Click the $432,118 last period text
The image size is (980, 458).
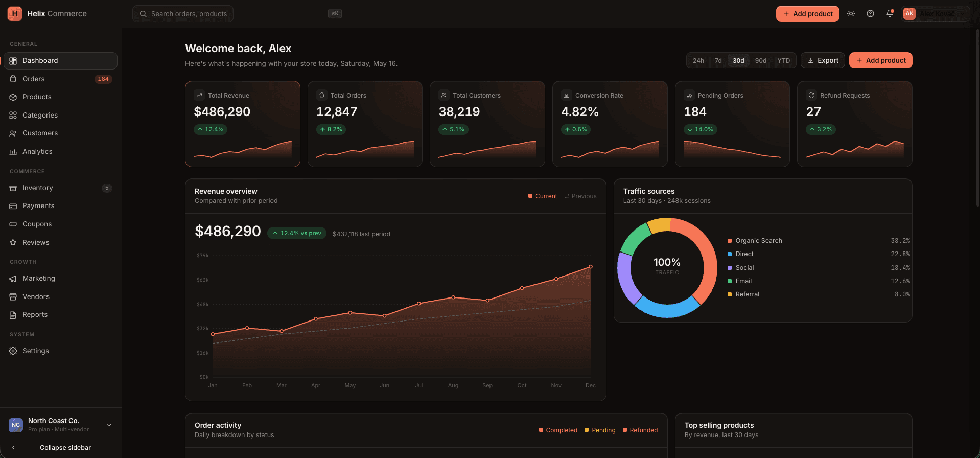point(361,234)
